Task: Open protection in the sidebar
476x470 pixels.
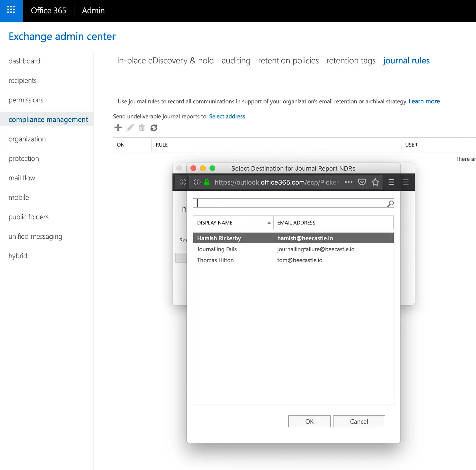Action: (24, 158)
